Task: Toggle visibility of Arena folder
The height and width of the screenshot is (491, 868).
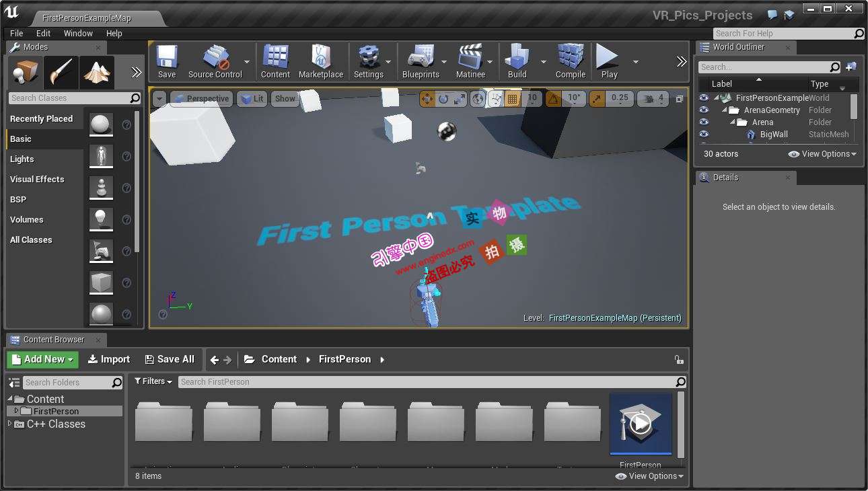Action: pyautogui.click(x=704, y=122)
